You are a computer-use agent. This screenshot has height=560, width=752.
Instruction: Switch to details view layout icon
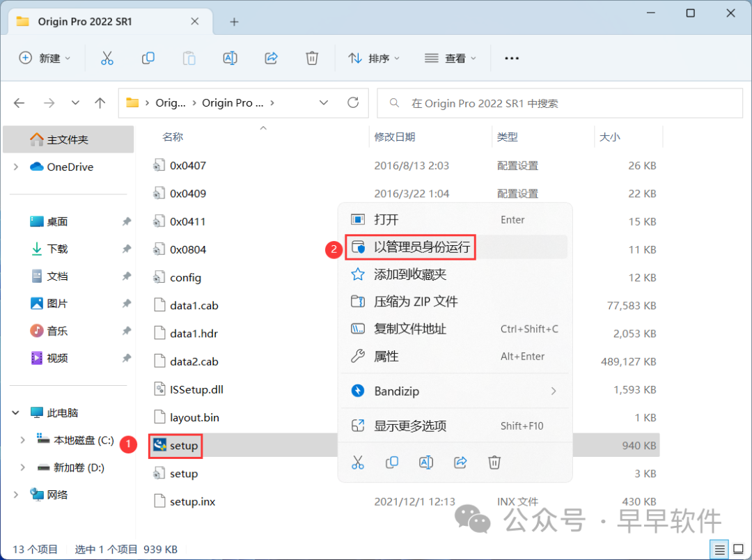(x=720, y=548)
